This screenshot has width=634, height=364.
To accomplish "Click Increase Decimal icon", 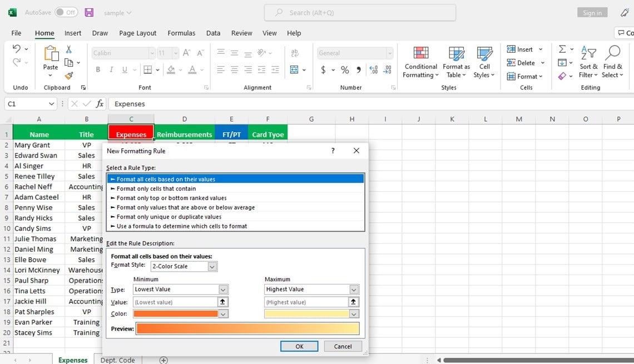I will point(374,70).
